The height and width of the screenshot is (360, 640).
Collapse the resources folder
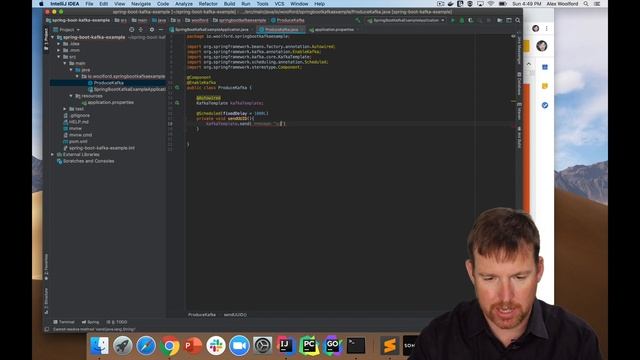click(x=71, y=96)
